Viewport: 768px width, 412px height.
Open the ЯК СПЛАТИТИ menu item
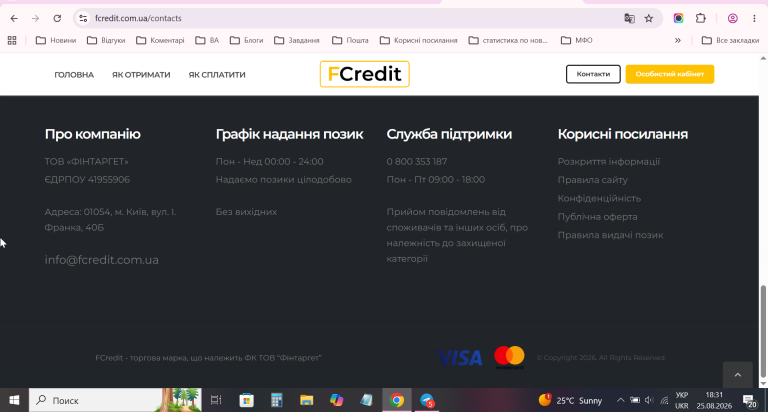pyautogui.click(x=217, y=75)
